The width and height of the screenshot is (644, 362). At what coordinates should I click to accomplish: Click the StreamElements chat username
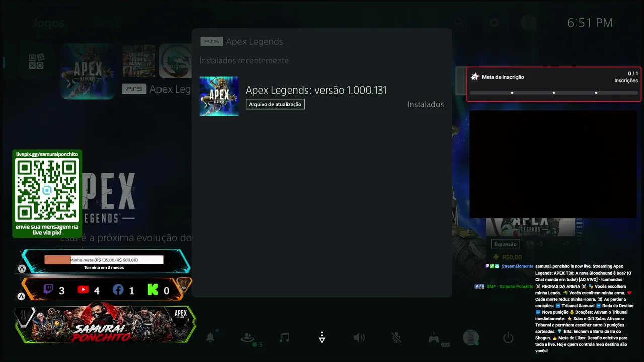(x=517, y=266)
